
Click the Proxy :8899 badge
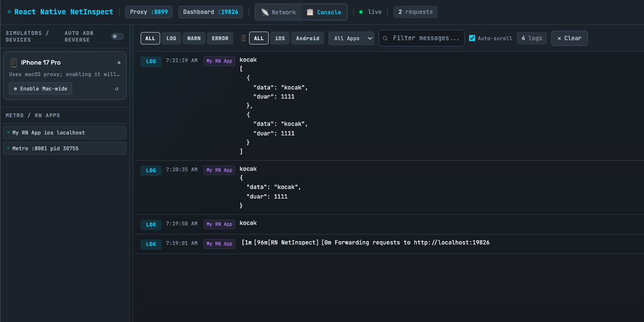coord(149,12)
